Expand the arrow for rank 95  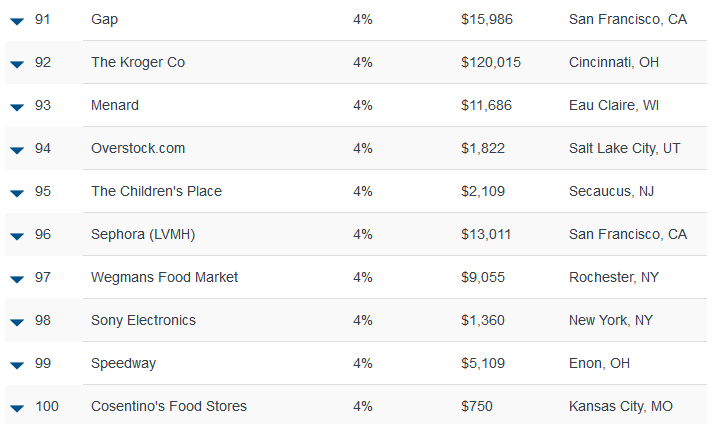click(17, 193)
